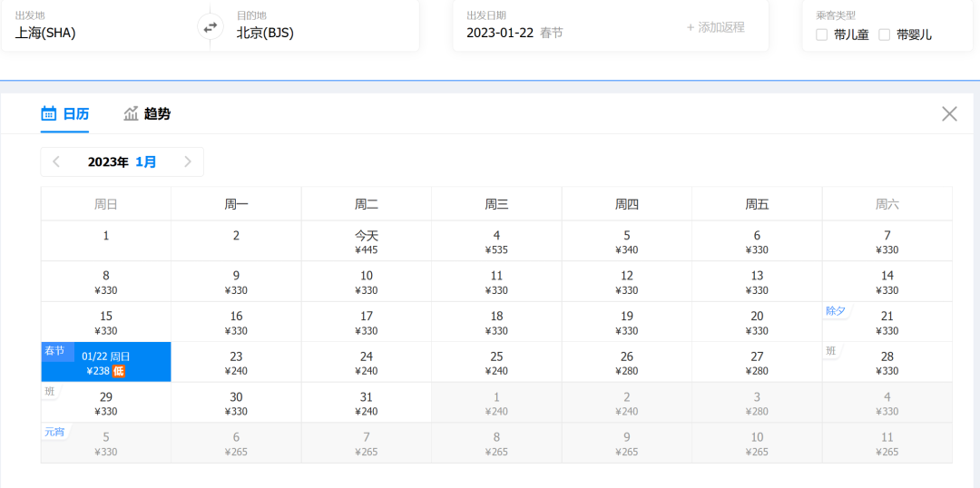Pick January 16 date cell
Viewport: 980px width, 488px height.
pyautogui.click(x=236, y=322)
